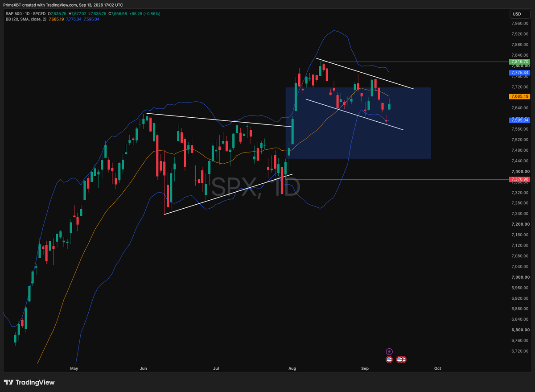
Task: Click the blue 7,775.34 upper band label
Action: tap(519, 72)
